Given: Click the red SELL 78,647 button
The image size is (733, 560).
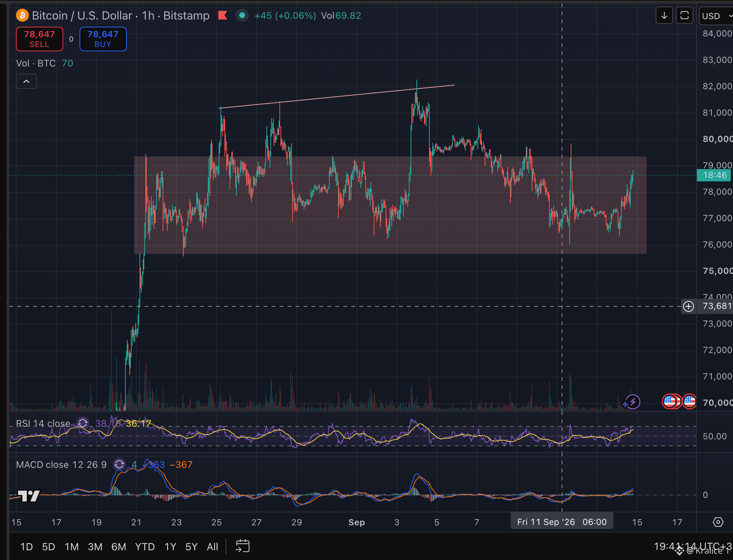Looking at the screenshot, I should 39,39.
